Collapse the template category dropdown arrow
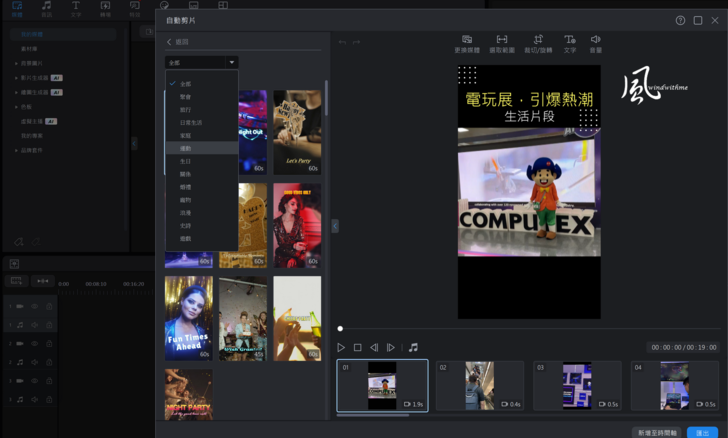The height and width of the screenshot is (438, 728). tap(231, 62)
